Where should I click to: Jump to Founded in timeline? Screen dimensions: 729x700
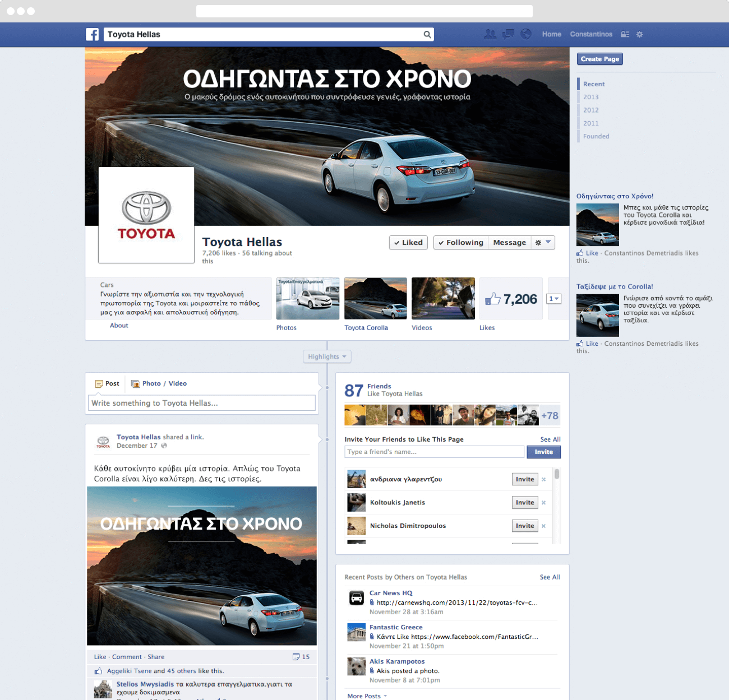pyautogui.click(x=596, y=136)
